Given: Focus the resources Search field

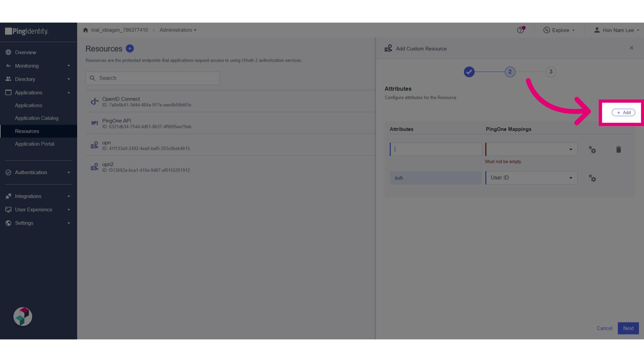Looking at the screenshot, I should point(153,78).
